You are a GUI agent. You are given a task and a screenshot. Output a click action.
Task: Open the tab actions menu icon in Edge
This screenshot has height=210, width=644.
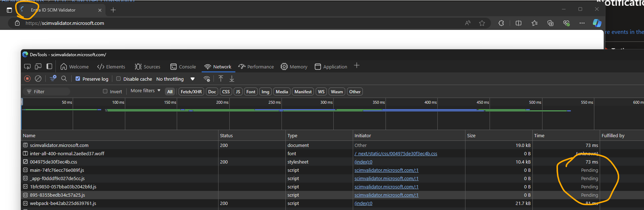tap(9, 10)
